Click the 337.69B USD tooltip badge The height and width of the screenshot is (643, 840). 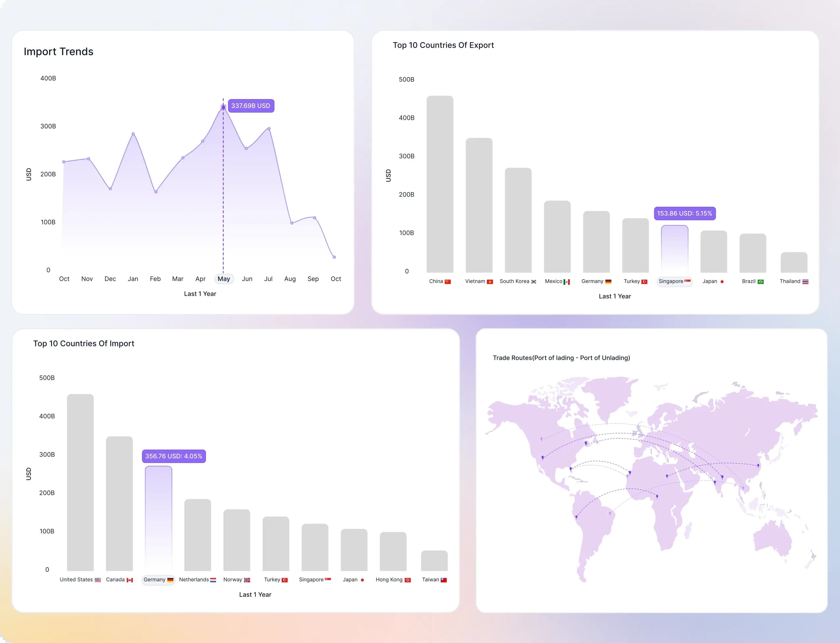click(251, 106)
